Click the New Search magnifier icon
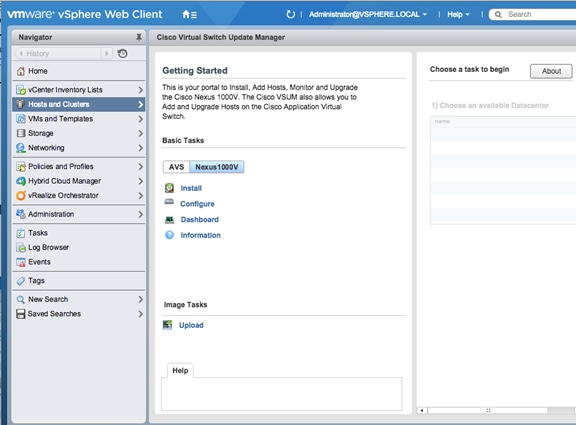This screenshot has height=425, width=576. tap(21, 299)
